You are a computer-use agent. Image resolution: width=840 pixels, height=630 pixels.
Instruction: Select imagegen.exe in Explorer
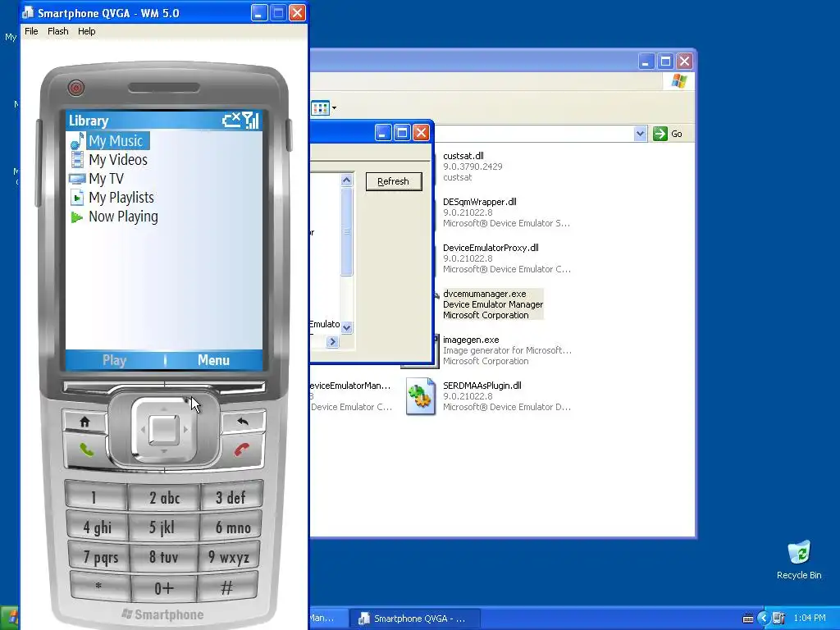(470, 340)
